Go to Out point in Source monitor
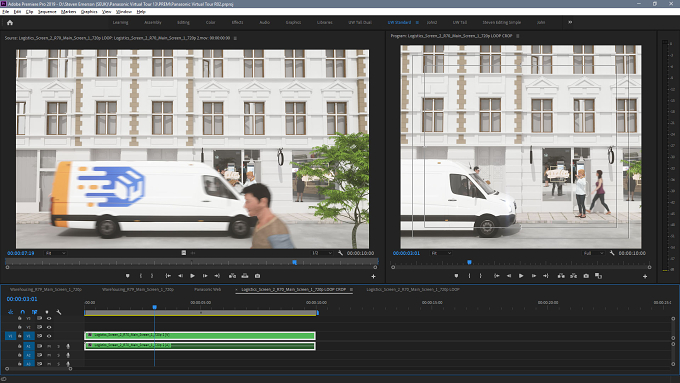This screenshot has height=383, width=680. (217, 276)
